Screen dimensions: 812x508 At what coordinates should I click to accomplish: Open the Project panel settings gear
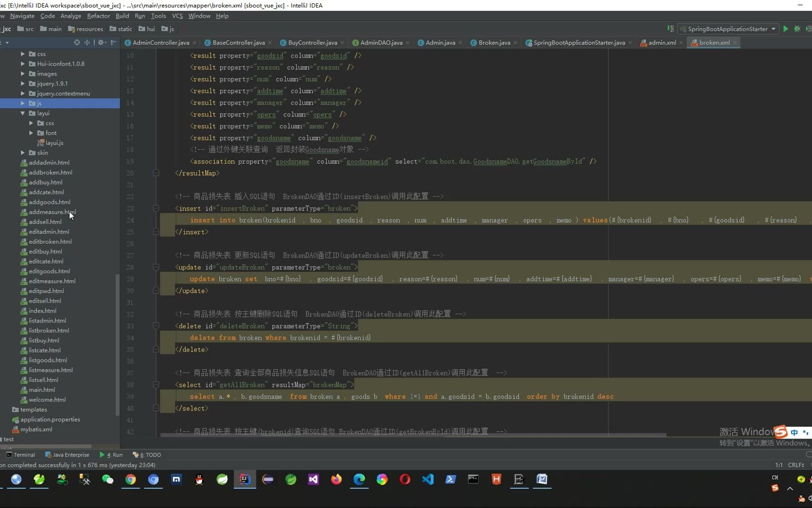[101, 42]
